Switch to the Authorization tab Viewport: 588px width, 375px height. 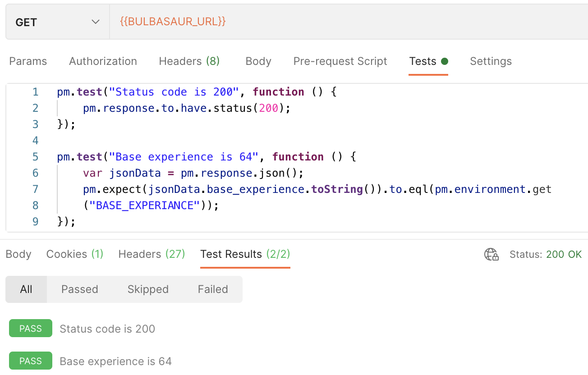pos(103,61)
